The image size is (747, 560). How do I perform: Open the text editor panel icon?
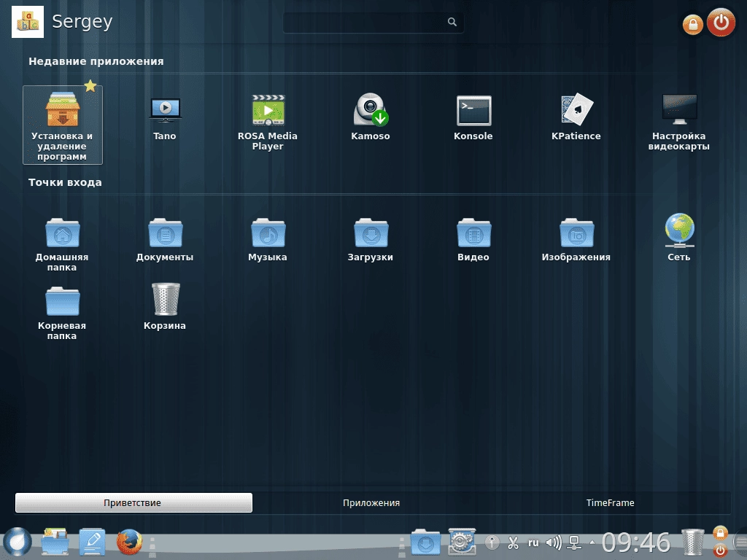(x=93, y=542)
